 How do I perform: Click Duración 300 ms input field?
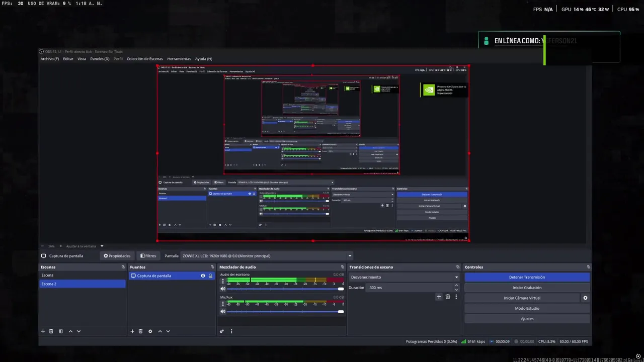[409, 288]
